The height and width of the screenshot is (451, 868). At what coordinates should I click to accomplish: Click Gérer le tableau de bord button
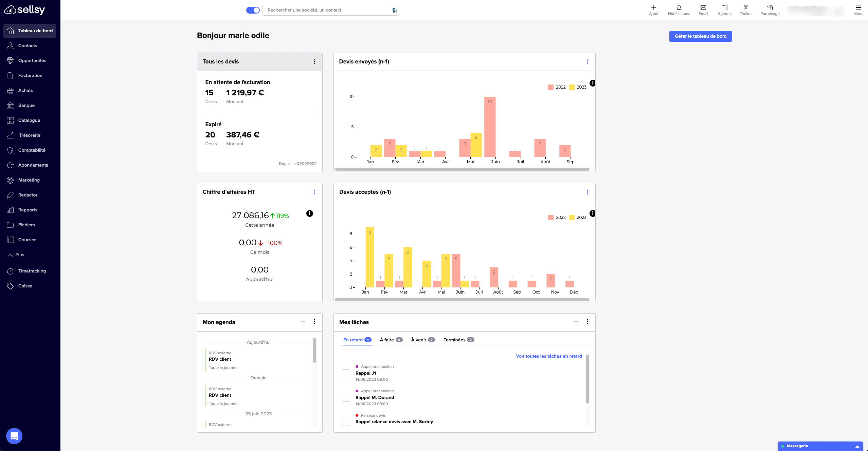700,36
